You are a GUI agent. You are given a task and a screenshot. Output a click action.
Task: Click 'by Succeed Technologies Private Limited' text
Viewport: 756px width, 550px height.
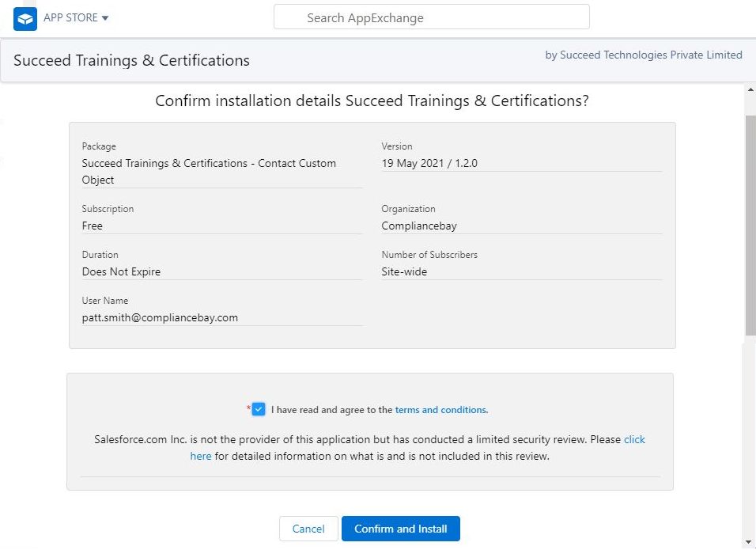tap(644, 55)
